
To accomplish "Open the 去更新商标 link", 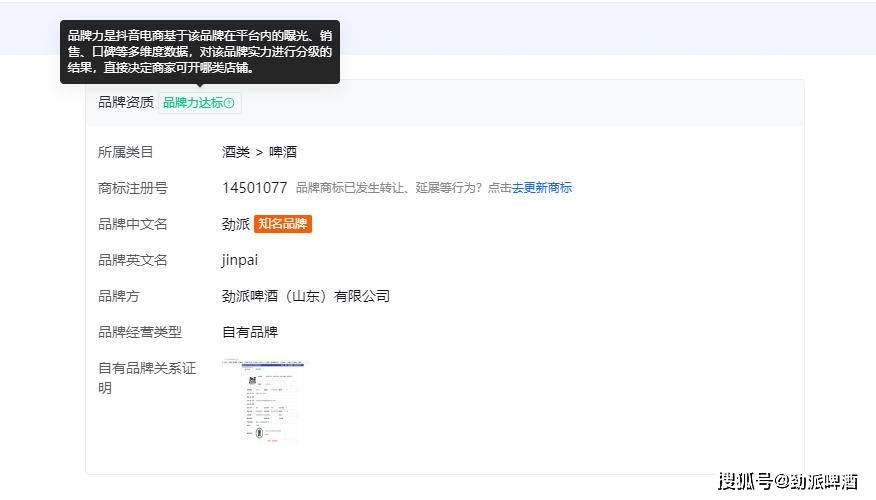I will click(x=542, y=188).
